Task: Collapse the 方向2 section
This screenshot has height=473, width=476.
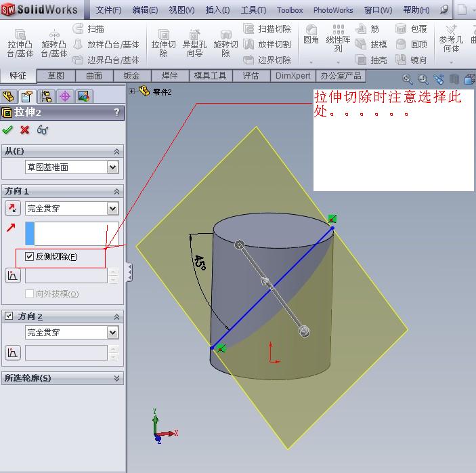Action: coord(116,317)
